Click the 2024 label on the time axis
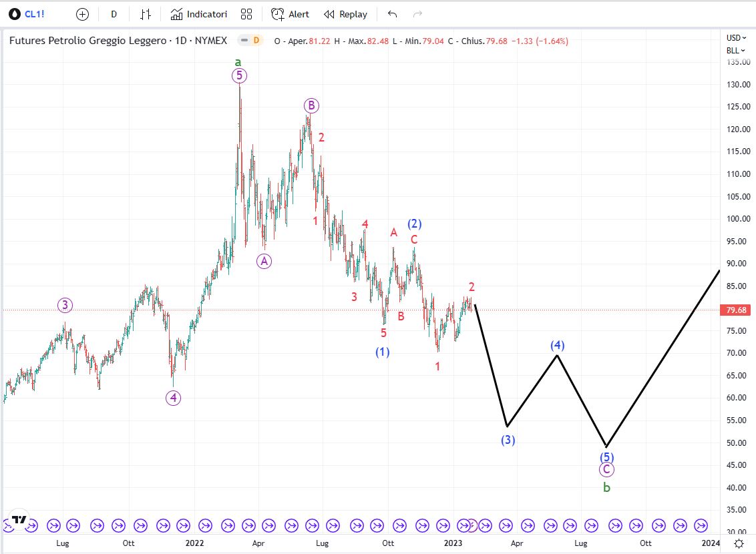The width and height of the screenshot is (756, 554). click(710, 543)
